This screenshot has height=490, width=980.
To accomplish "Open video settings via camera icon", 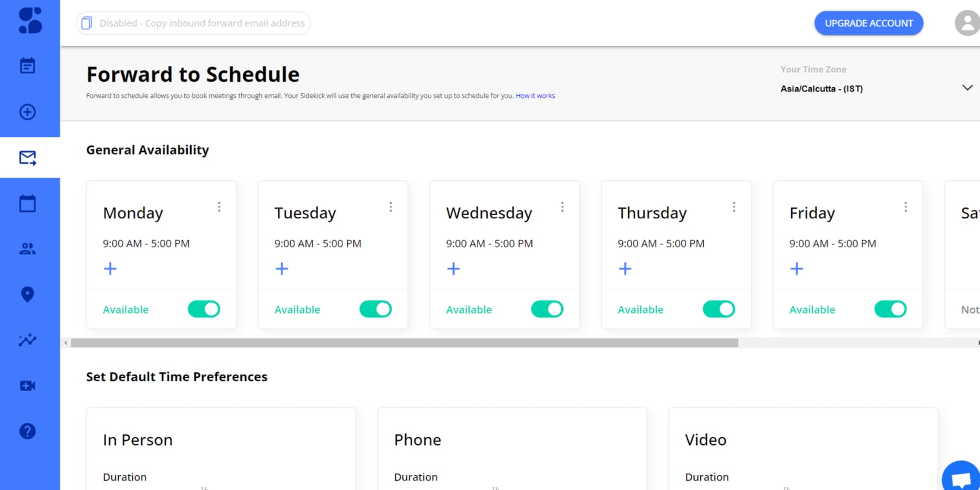I will tap(27, 385).
